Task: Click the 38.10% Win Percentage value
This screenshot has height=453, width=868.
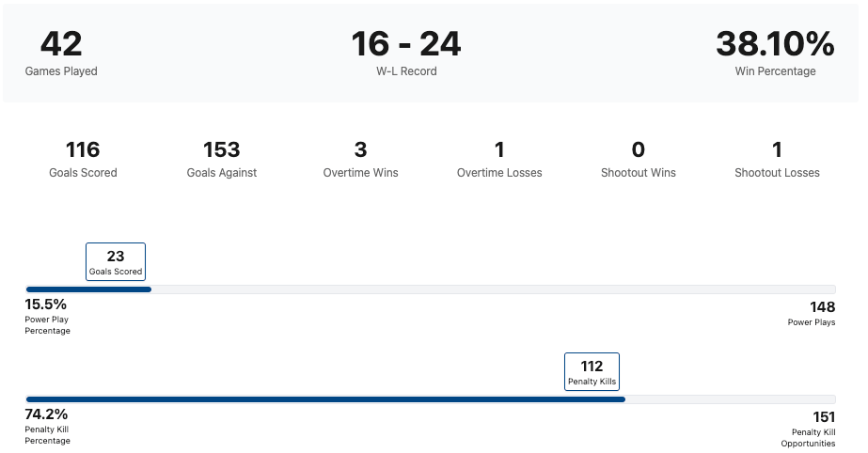Action: click(775, 43)
